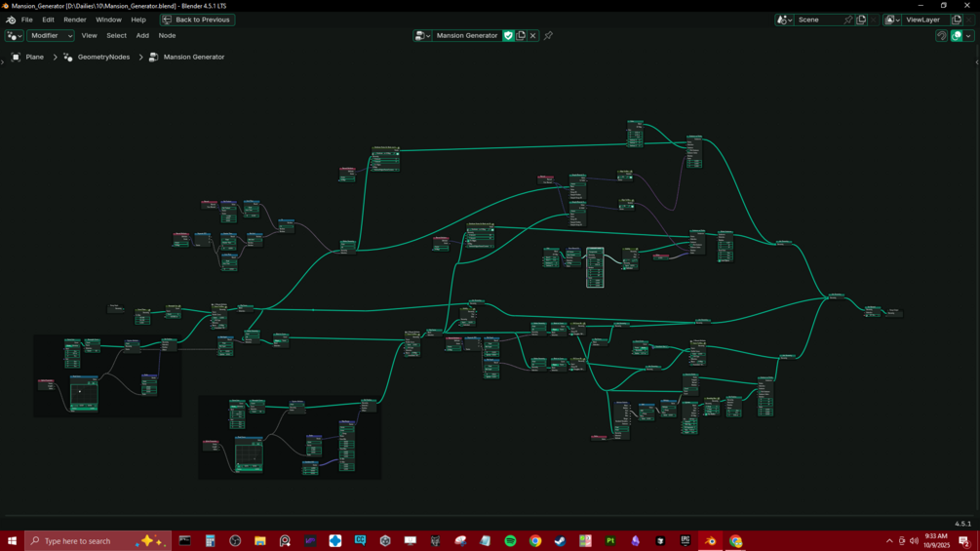Screen dimensions: 980x551
Task: Open the Render menu
Action: click(x=74, y=20)
